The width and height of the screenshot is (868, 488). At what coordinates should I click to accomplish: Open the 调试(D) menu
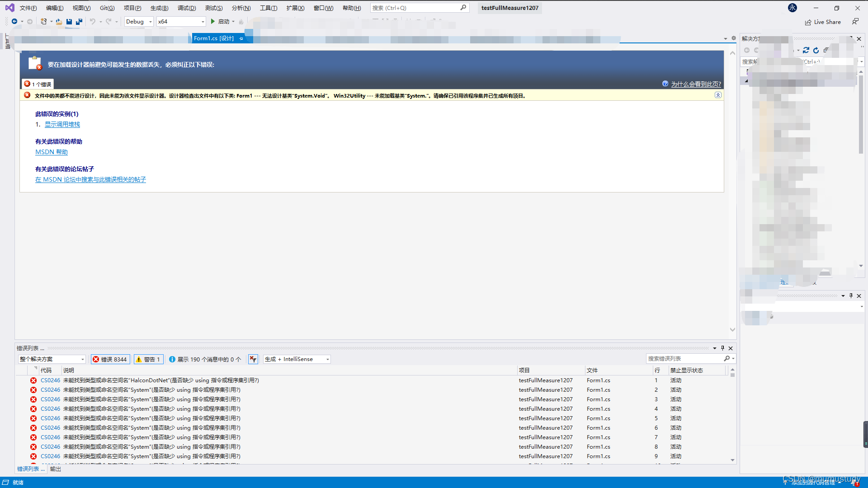[x=187, y=8]
